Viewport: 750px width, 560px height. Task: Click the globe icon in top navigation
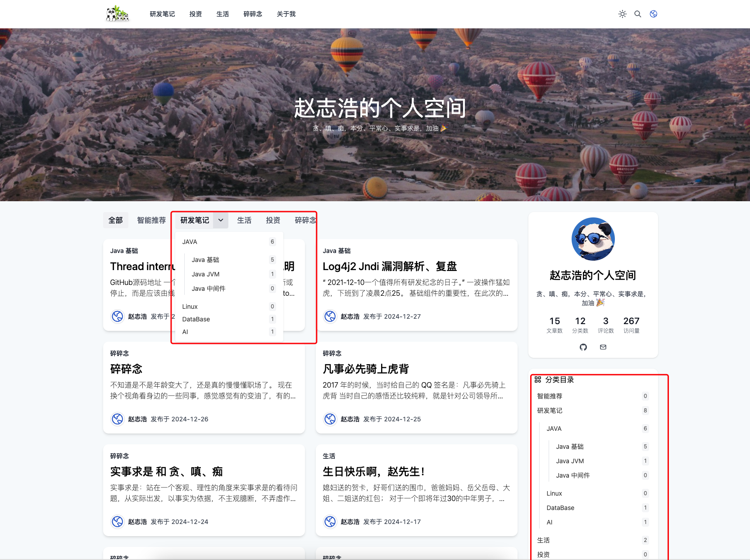[654, 14]
